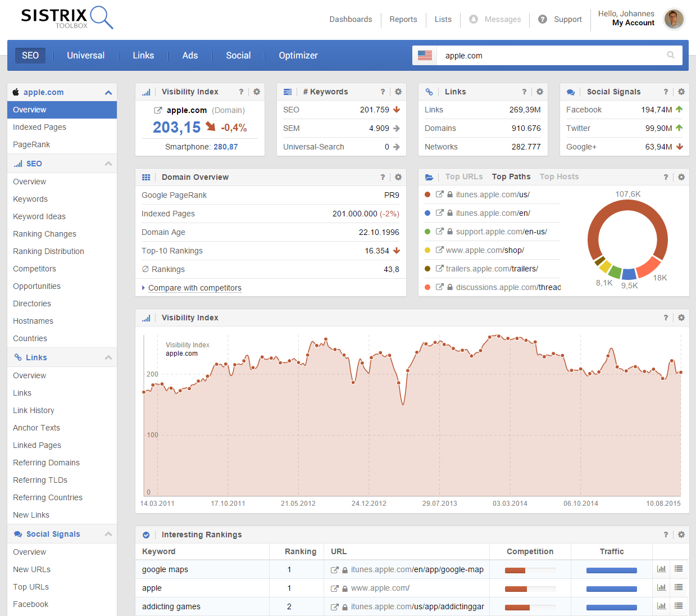Open the Social navigation tab

coord(238,55)
